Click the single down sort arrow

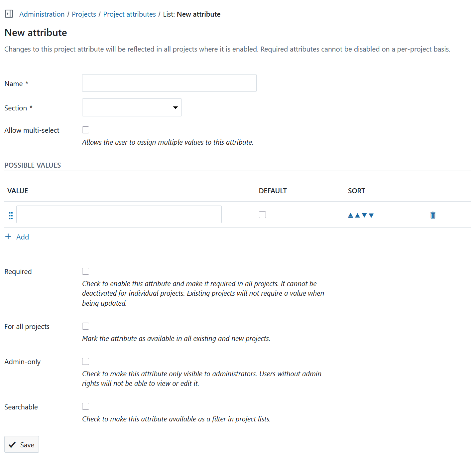(x=365, y=215)
